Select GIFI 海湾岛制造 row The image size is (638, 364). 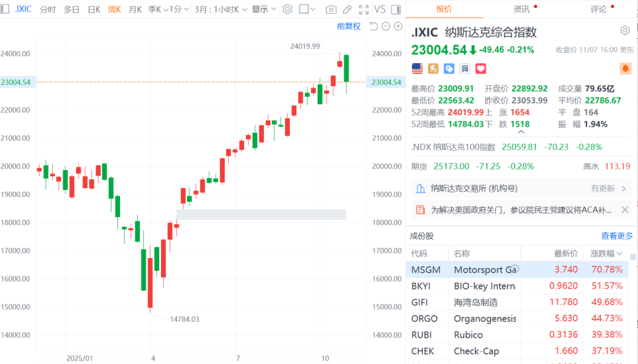pyautogui.click(x=517, y=302)
